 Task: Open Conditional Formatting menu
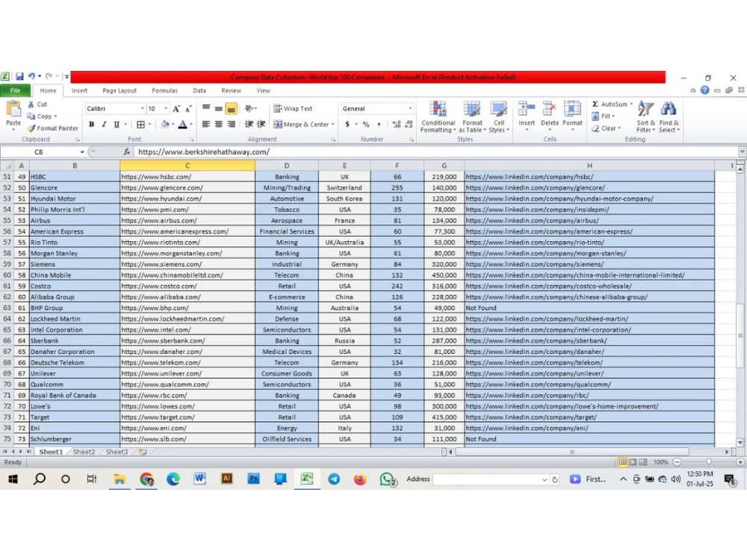[438, 116]
